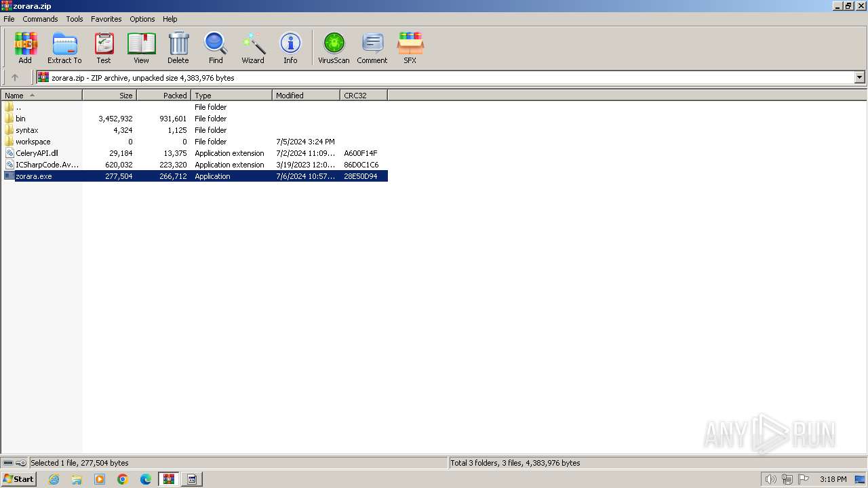Open the Comment tool
Image resolution: width=868 pixels, height=488 pixels.
[372, 48]
